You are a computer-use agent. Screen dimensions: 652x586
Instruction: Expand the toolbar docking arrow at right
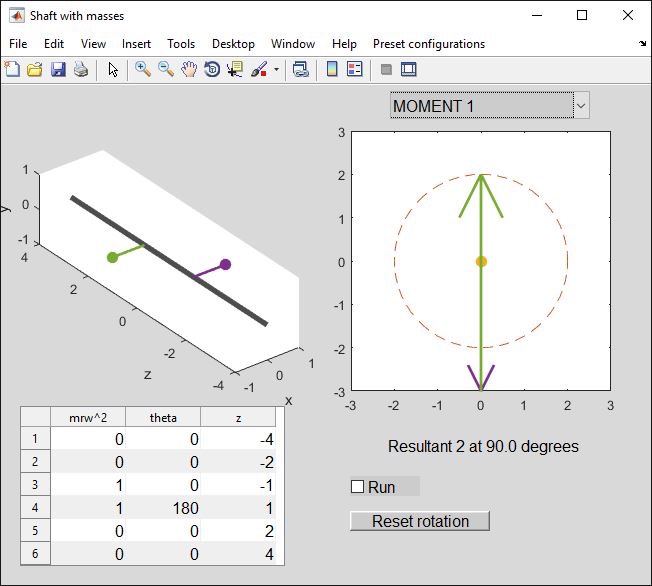pyautogui.click(x=642, y=44)
